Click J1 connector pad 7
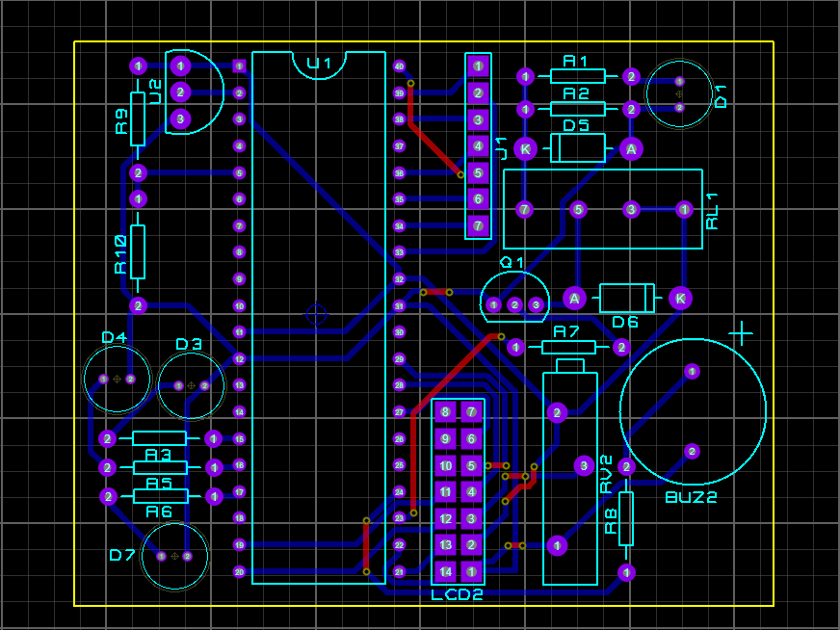The height and width of the screenshot is (630, 840). [x=479, y=225]
